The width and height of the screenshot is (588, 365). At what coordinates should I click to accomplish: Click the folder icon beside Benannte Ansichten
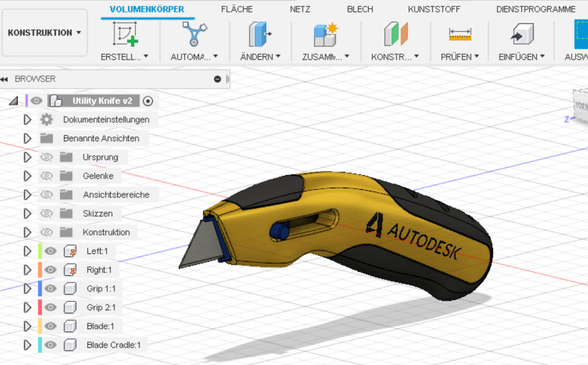(46, 138)
